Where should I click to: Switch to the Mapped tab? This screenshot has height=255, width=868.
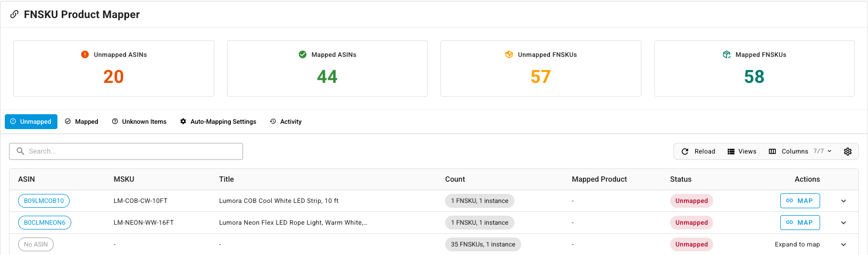[81, 122]
